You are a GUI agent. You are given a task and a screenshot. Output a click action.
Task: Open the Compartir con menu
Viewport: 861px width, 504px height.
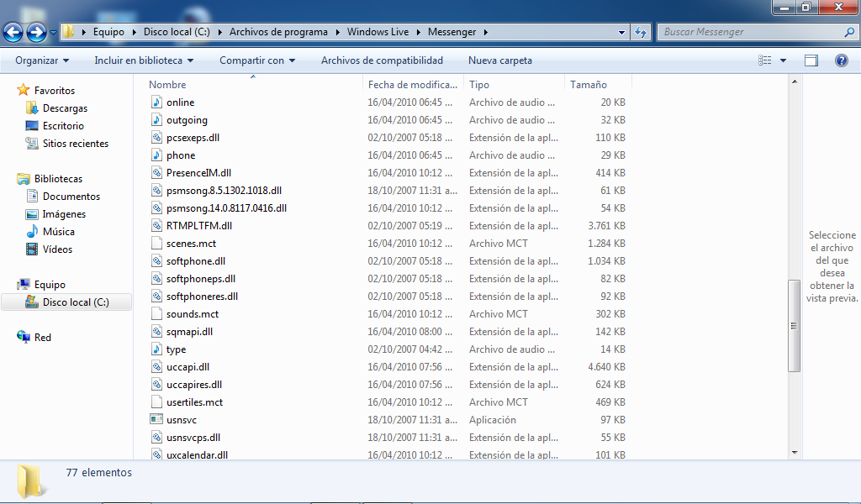[x=257, y=60]
